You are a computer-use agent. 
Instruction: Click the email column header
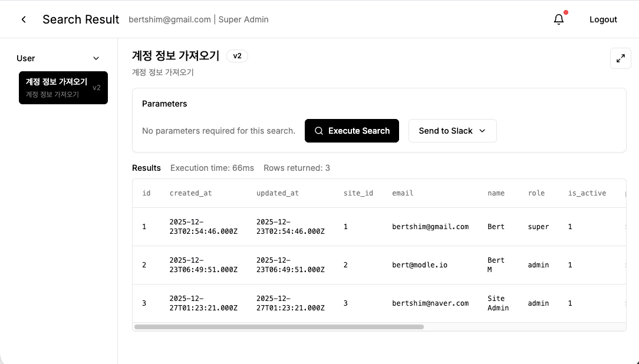pos(403,193)
